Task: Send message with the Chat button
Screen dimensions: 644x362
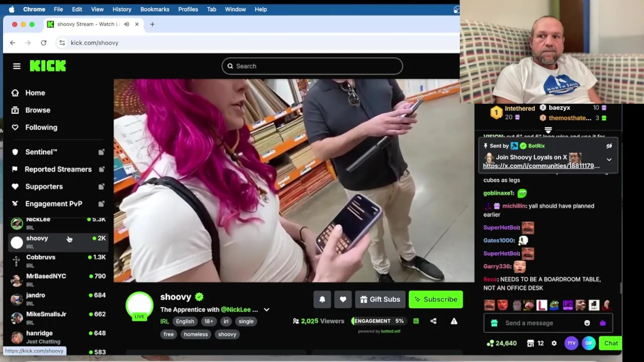Action: point(611,343)
